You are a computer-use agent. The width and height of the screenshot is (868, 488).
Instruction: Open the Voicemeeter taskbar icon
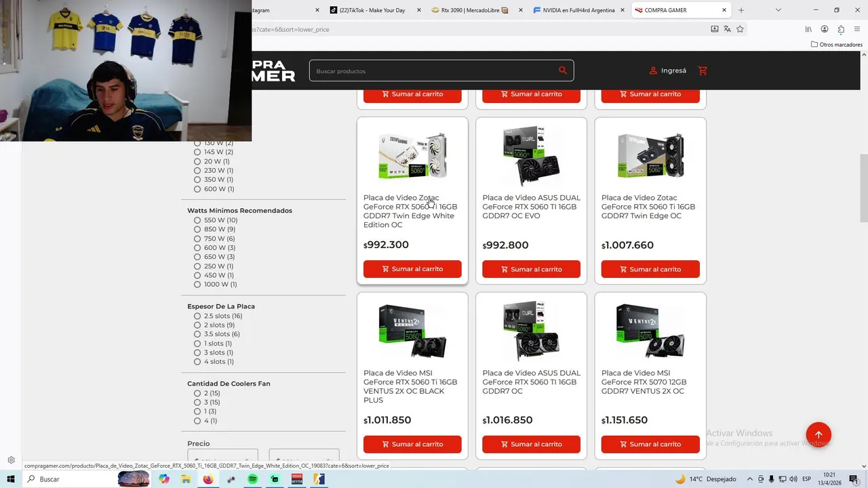click(297, 479)
